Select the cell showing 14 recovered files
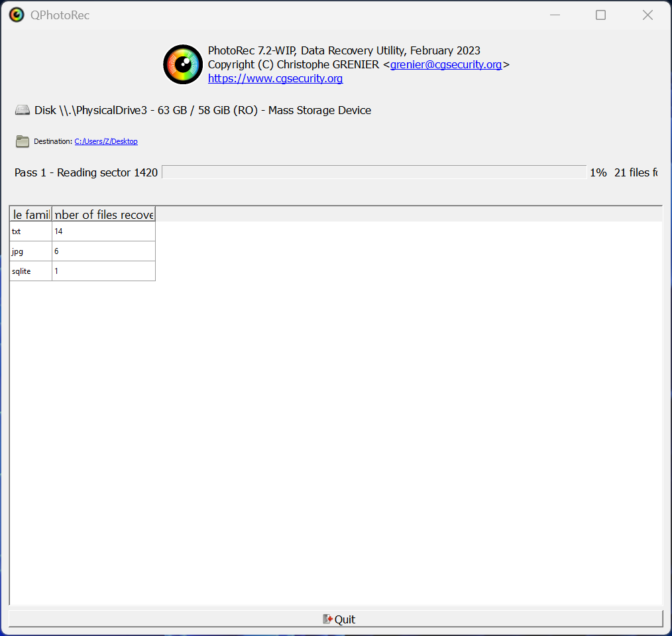 [x=103, y=231]
